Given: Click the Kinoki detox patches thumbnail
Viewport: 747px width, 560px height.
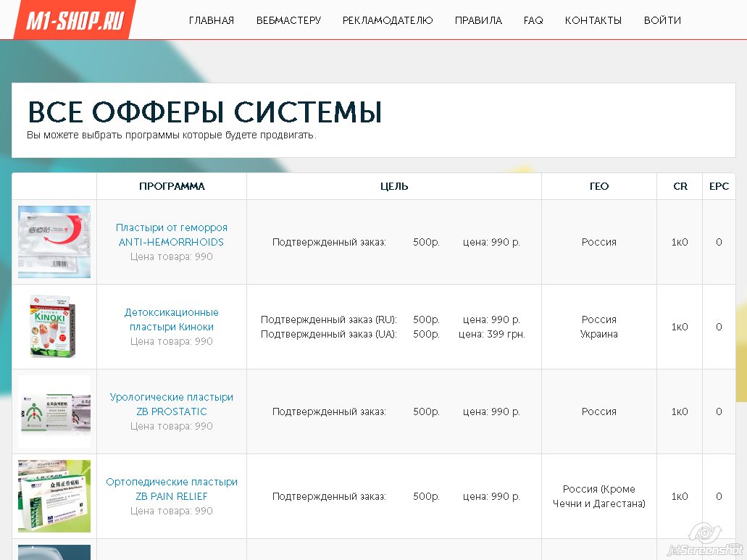Looking at the screenshot, I should click(x=54, y=327).
